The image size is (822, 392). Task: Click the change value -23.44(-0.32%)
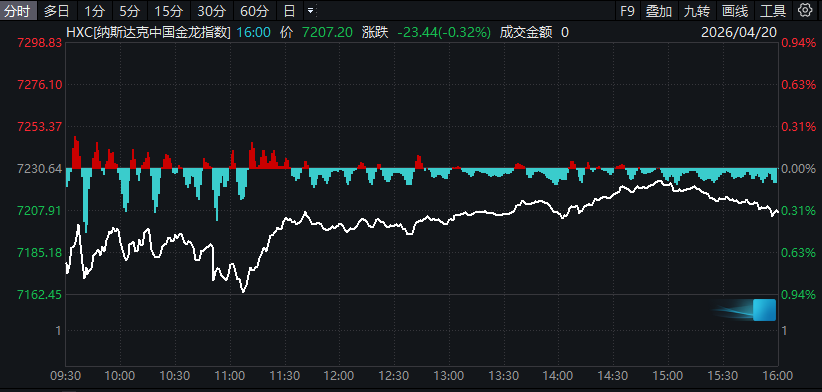tap(444, 32)
